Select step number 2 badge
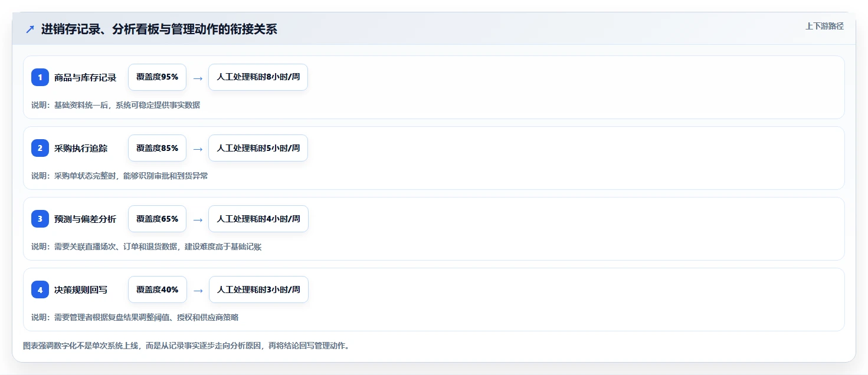This screenshot has height=375, width=868. point(40,148)
